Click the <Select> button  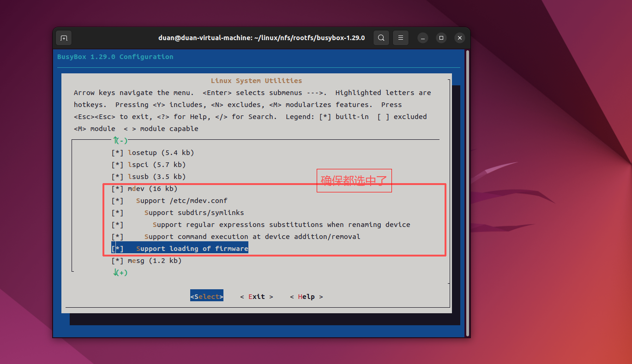pos(207,297)
